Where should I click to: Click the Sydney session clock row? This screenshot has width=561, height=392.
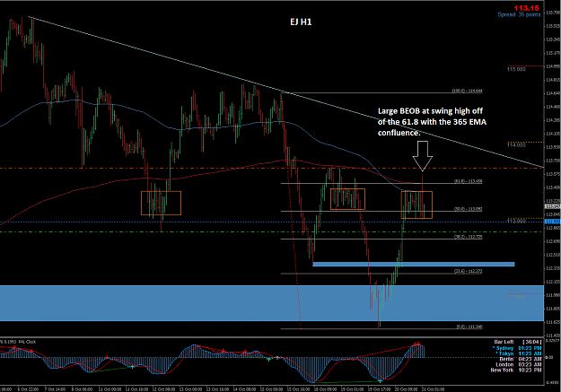click(517, 348)
